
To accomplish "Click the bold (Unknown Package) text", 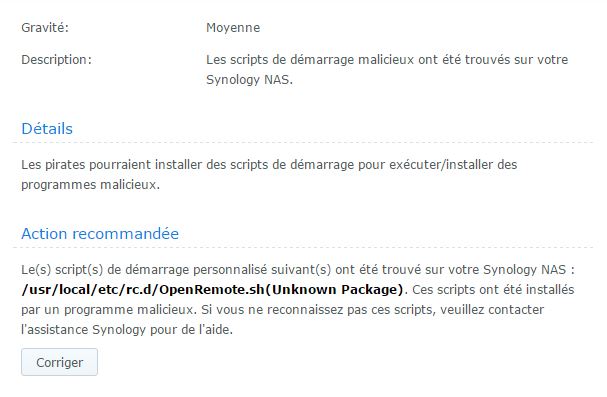I will pos(335,290).
